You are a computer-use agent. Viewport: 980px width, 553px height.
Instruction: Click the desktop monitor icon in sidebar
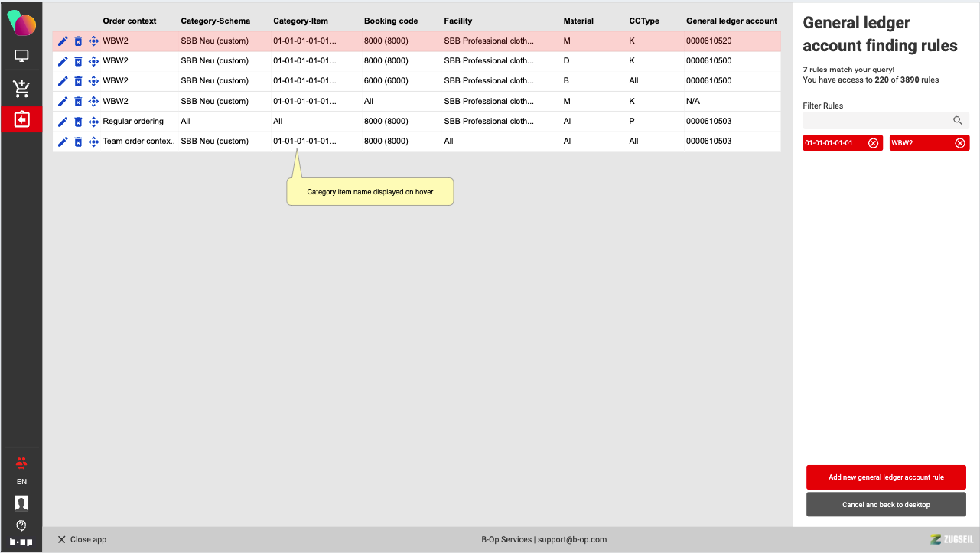[x=21, y=56]
